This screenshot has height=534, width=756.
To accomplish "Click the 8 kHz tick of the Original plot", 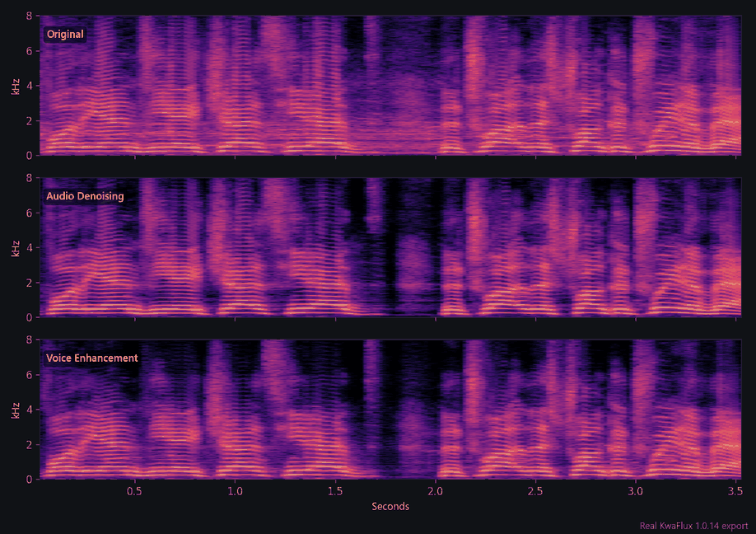I will 30,16.
